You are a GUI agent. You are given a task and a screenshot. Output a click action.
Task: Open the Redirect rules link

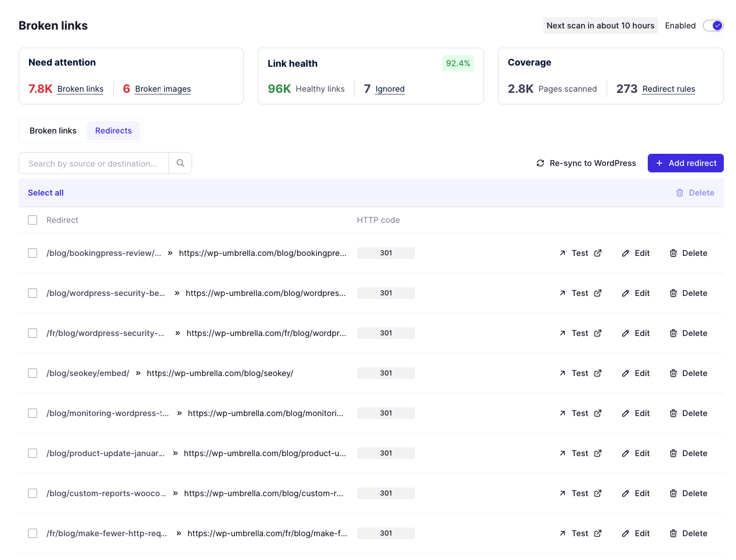click(669, 89)
